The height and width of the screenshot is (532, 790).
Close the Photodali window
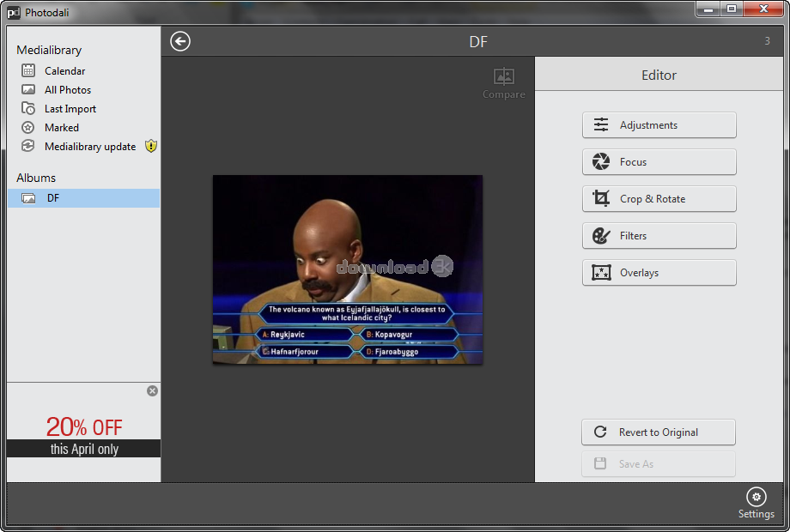point(763,9)
